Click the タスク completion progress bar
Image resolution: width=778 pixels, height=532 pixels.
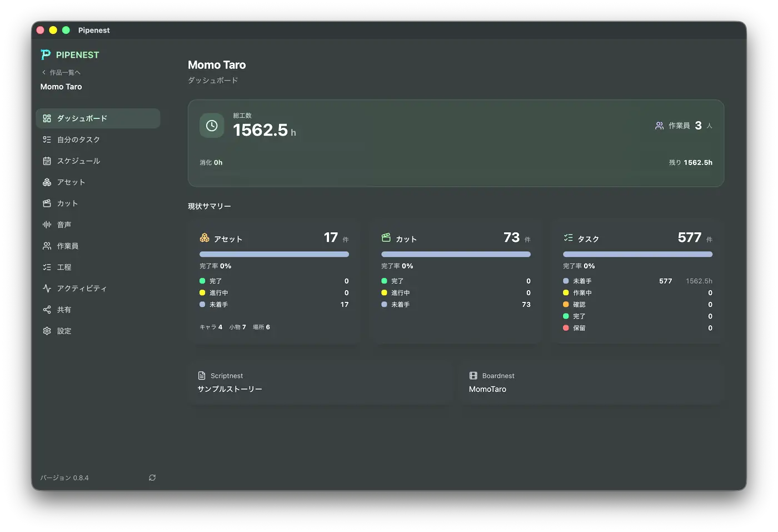tap(637, 254)
